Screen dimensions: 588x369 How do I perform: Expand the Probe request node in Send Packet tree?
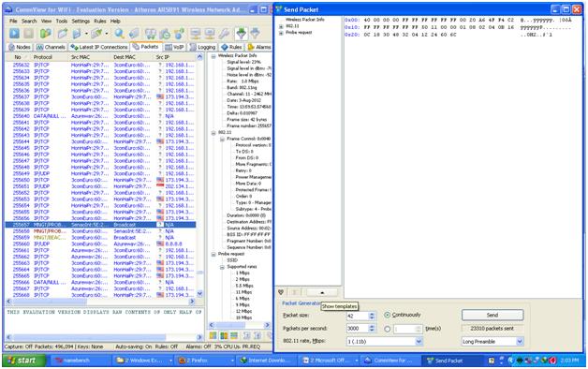click(x=281, y=33)
